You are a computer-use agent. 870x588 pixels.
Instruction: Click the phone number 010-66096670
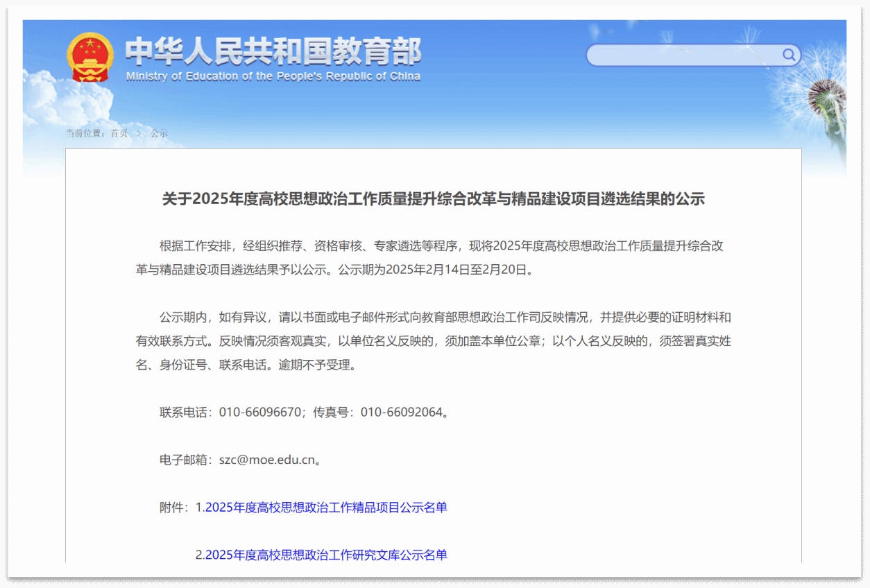tap(260, 413)
